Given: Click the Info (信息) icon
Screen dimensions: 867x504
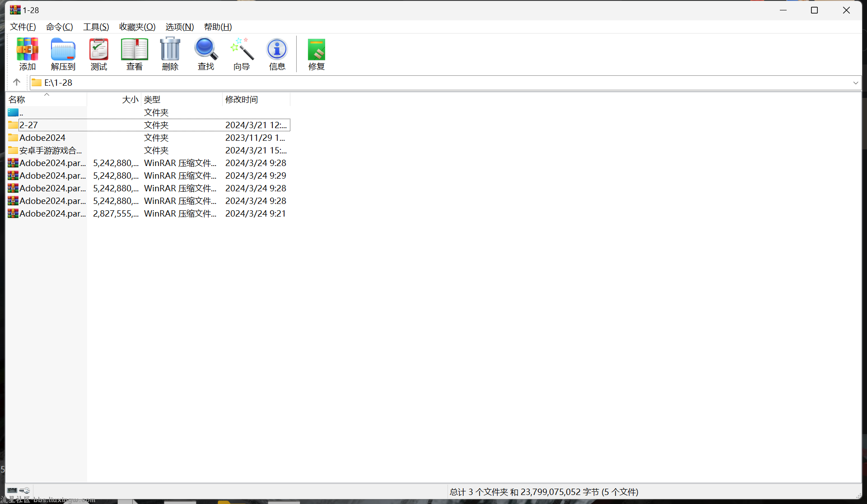Looking at the screenshot, I should (x=277, y=49).
